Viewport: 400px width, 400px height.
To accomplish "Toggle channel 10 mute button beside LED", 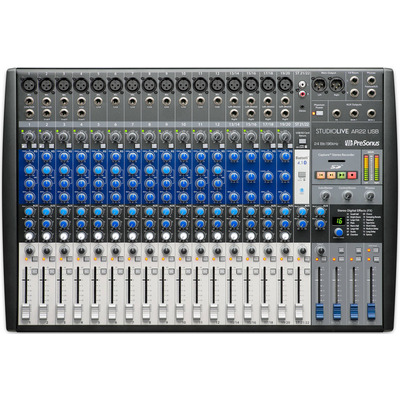I will pos(189,259).
